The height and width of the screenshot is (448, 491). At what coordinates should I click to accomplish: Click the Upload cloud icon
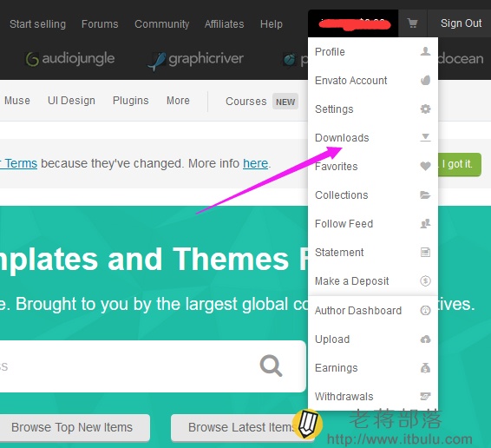click(x=425, y=339)
